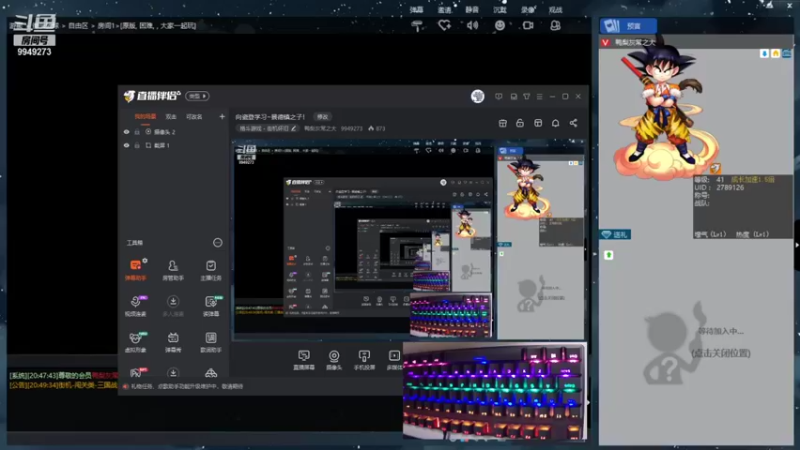Add a 手机投屏 phone cast source
Screen dimensions: 800x450
[364, 360]
